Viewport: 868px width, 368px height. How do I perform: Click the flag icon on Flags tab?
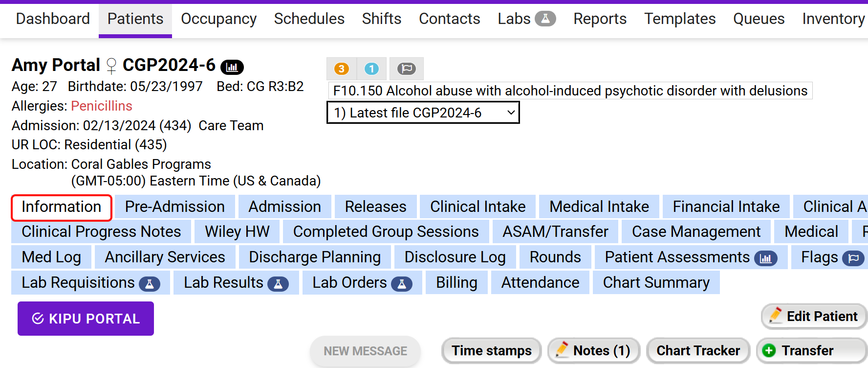click(x=853, y=258)
